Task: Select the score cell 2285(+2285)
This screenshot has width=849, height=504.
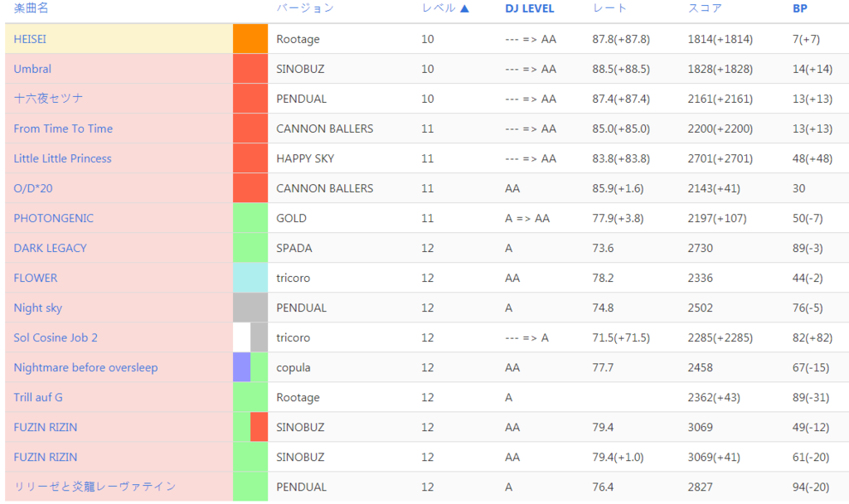Action: (720, 337)
